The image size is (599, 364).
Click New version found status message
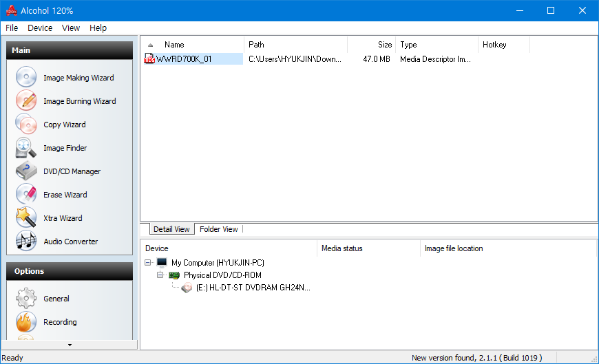click(x=476, y=358)
